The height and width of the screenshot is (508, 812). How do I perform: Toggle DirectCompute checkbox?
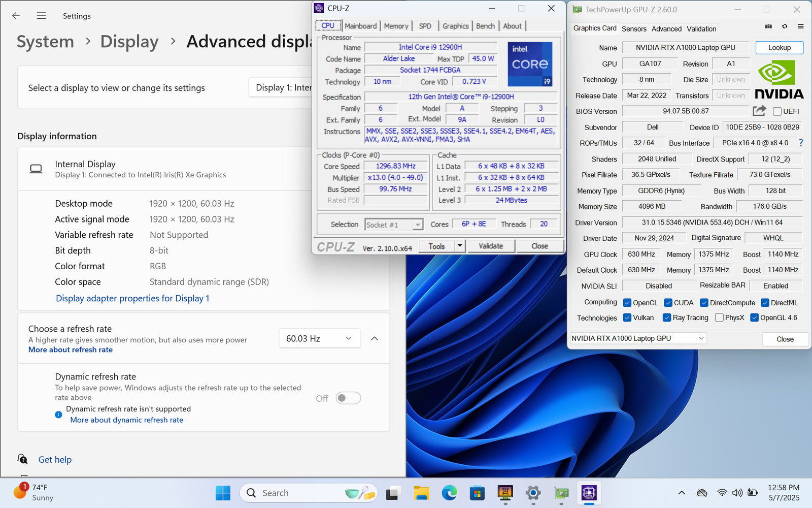(x=704, y=303)
